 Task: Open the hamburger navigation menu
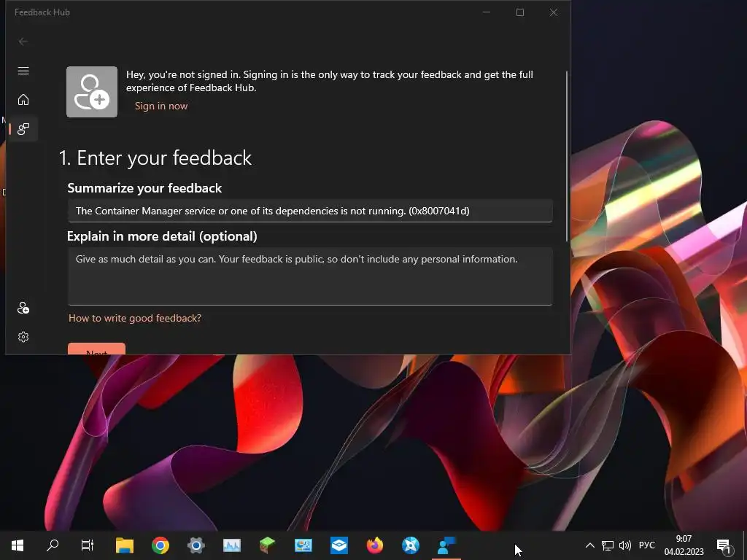[23, 71]
